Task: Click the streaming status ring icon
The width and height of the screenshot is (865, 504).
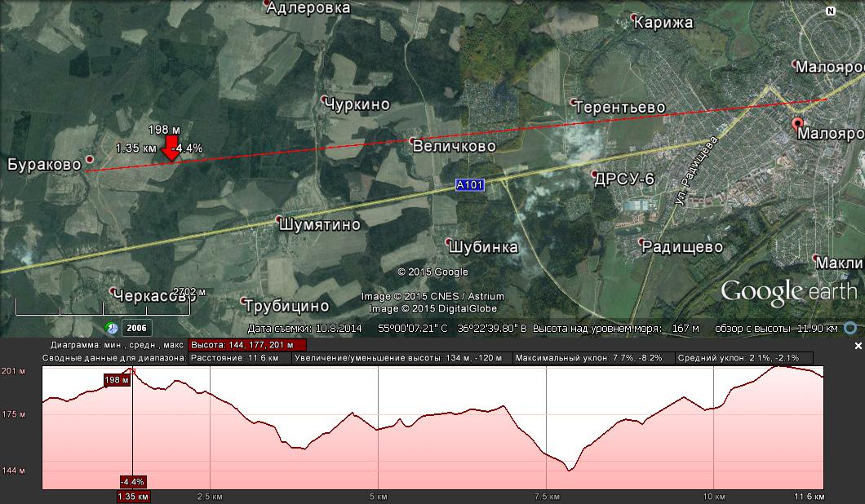Action: pos(850,328)
